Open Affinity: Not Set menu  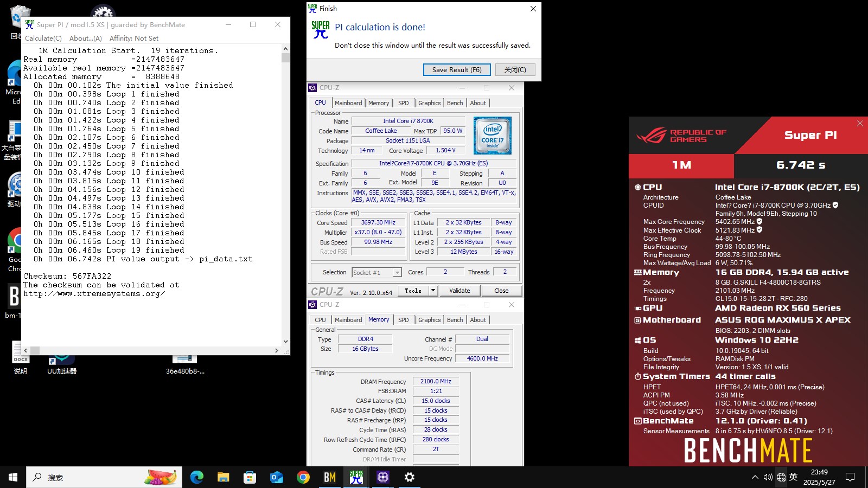click(x=134, y=38)
